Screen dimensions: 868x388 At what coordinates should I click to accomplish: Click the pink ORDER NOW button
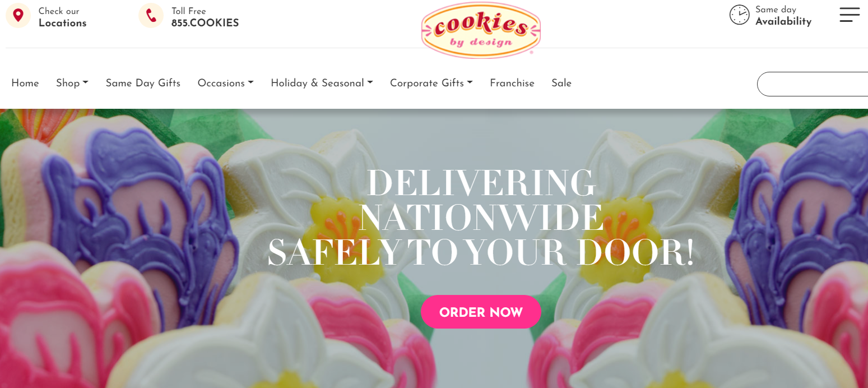click(481, 312)
